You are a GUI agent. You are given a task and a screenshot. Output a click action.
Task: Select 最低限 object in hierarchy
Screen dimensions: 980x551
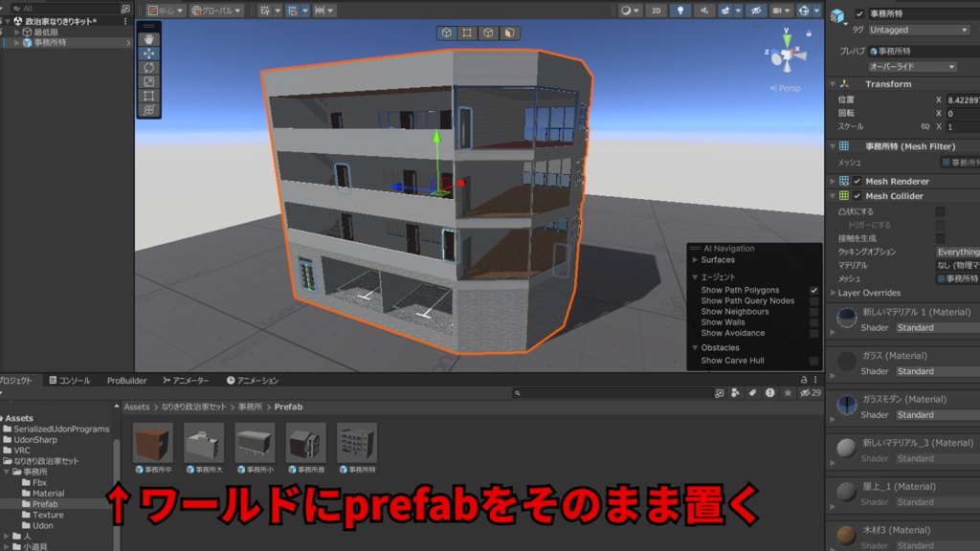click(46, 32)
